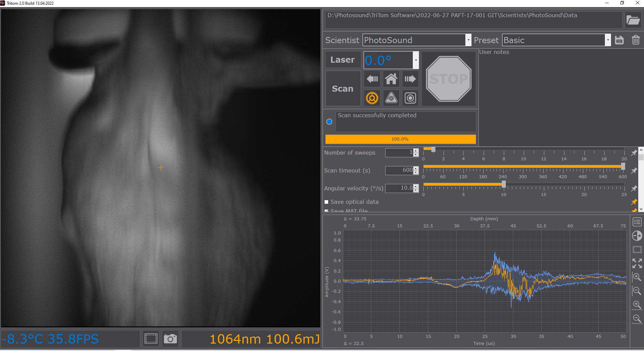Pin the Number of sweeps parameter
Viewport: 644px width, 351px height.
(x=634, y=153)
